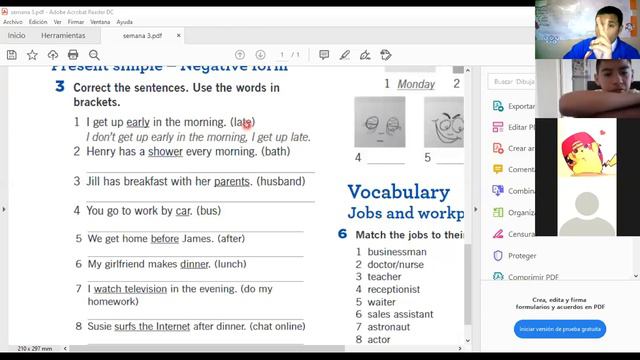Open the Comentar tool
Image resolution: width=640 pixels, height=360 pixels.
click(x=513, y=169)
